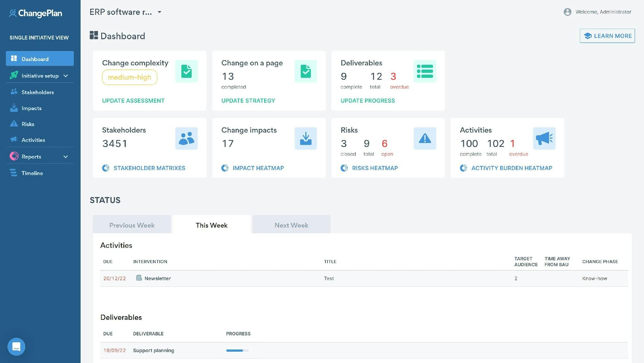Expand the Initiative setup menu
This screenshot has width=644, height=363.
40,76
